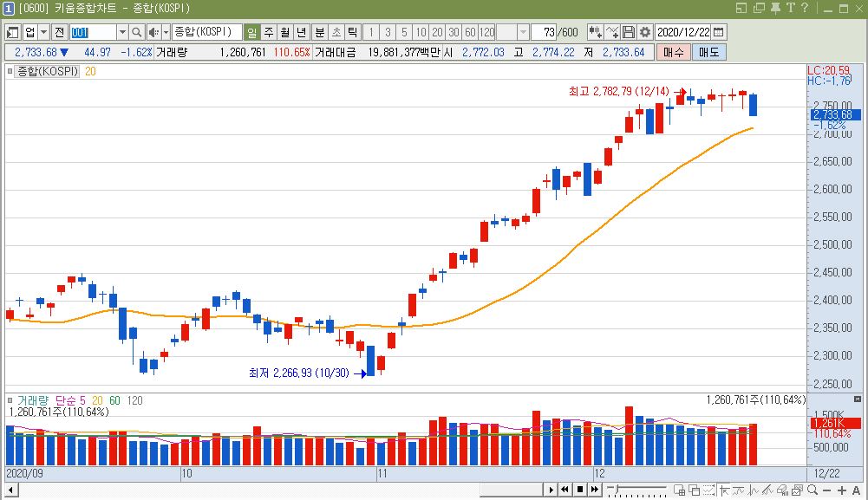Click the '업' button
The width and height of the screenshot is (868, 500).
pyautogui.click(x=29, y=32)
